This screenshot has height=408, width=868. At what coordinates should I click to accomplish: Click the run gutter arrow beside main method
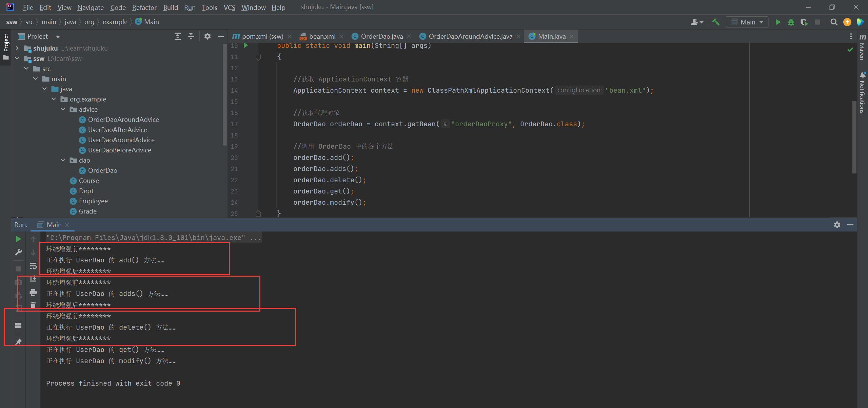[246, 45]
